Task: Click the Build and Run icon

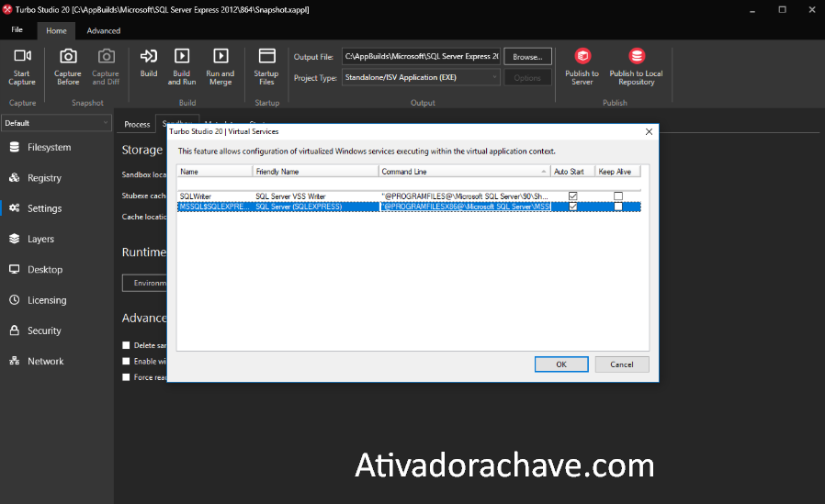Action: click(182, 57)
